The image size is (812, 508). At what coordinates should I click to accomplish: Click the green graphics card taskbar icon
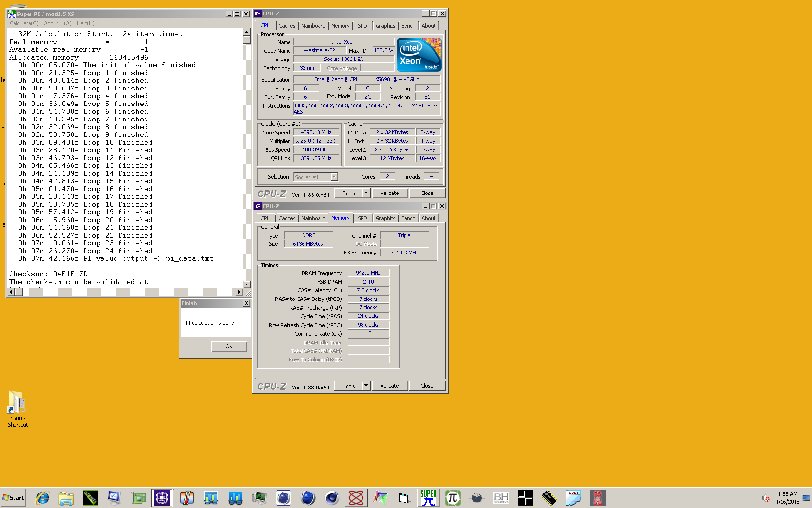[139, 498]
